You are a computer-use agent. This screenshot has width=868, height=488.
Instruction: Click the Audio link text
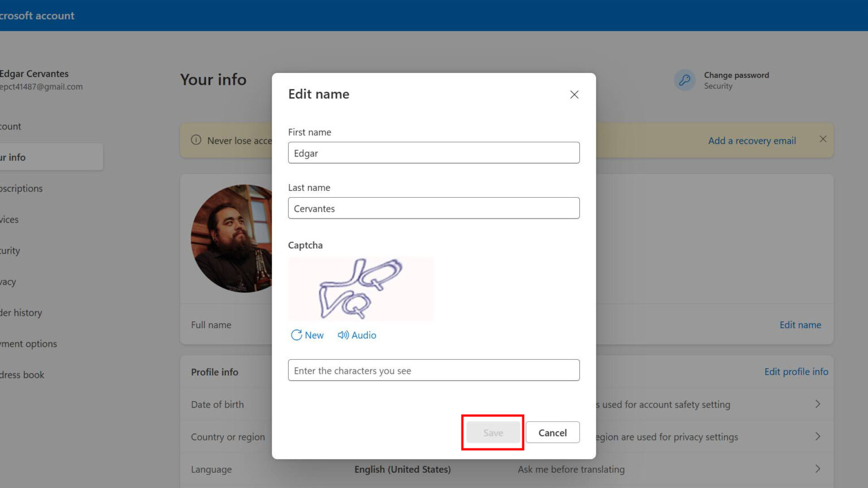(364, 335)
